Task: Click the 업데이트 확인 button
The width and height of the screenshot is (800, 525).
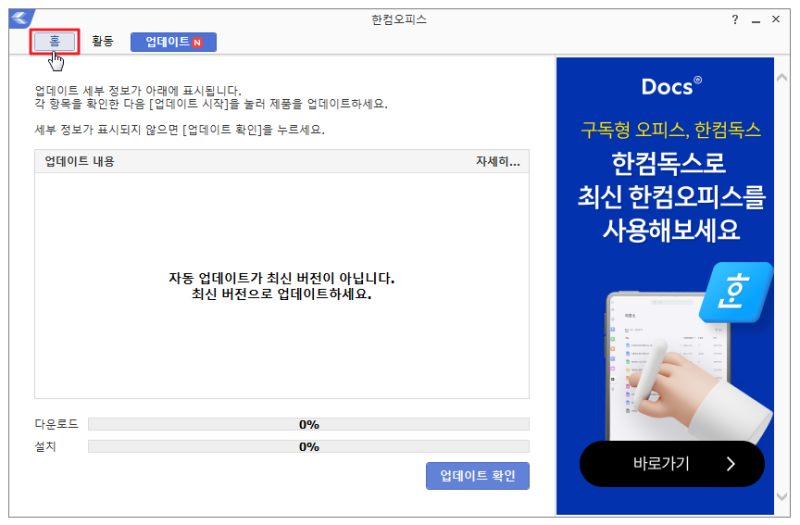Action: [x=478, y=476]
